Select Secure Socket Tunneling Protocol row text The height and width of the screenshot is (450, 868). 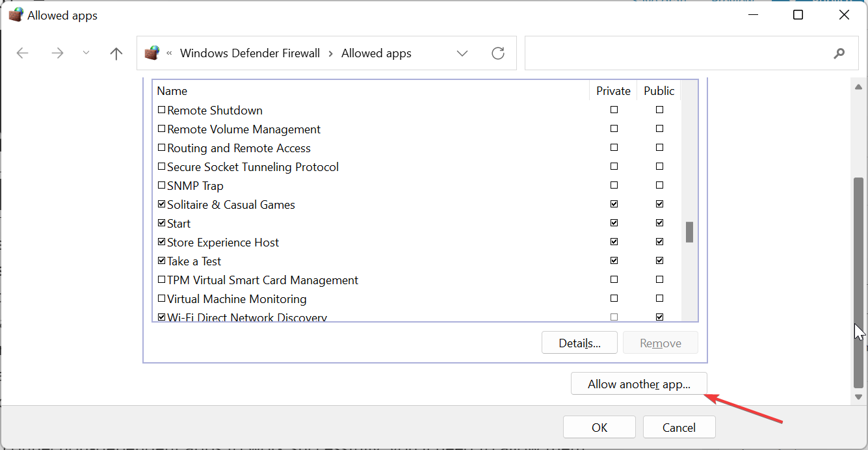253,167
